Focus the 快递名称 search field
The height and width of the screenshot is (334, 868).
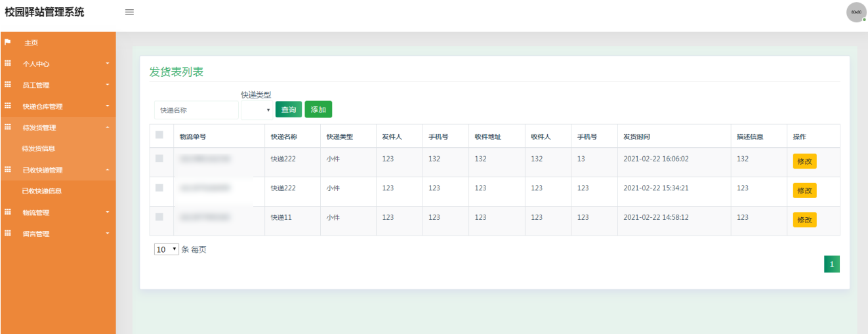pyautogui.click(x=196, y=110)
